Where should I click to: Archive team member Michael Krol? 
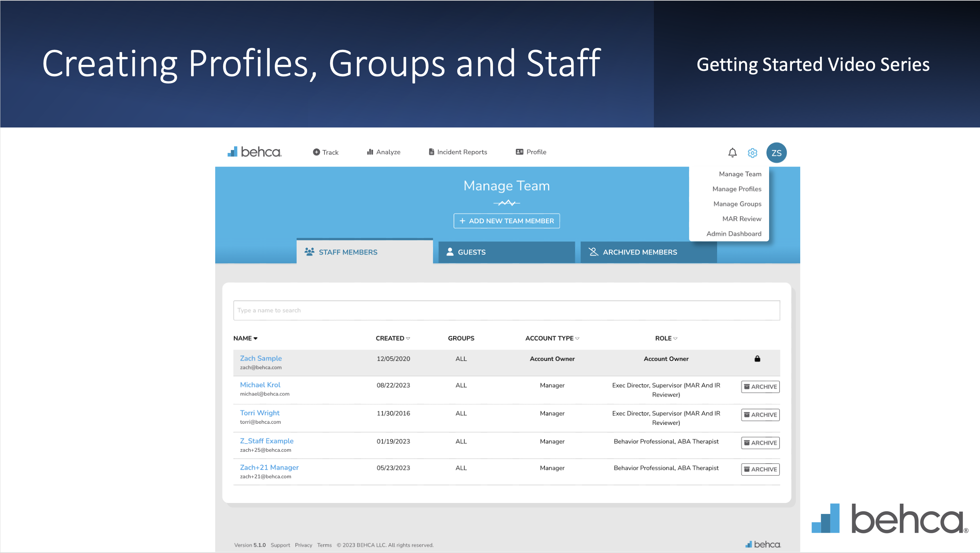(x=760, y=387)
